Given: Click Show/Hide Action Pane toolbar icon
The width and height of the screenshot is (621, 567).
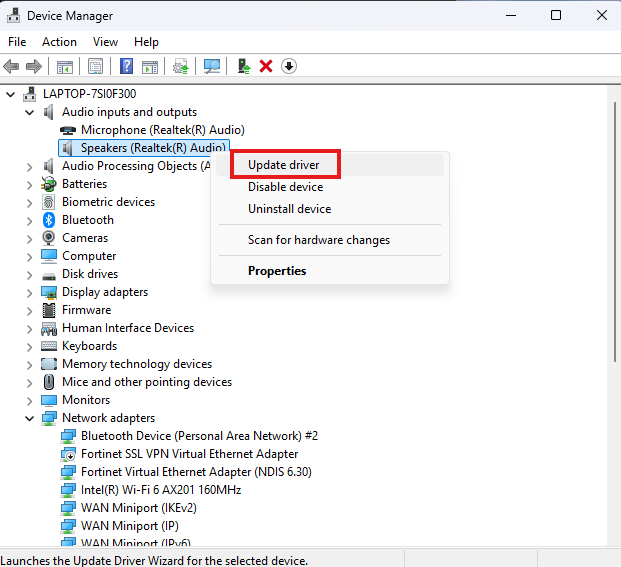Looking at the screenshot, I should tap(150, 67).
